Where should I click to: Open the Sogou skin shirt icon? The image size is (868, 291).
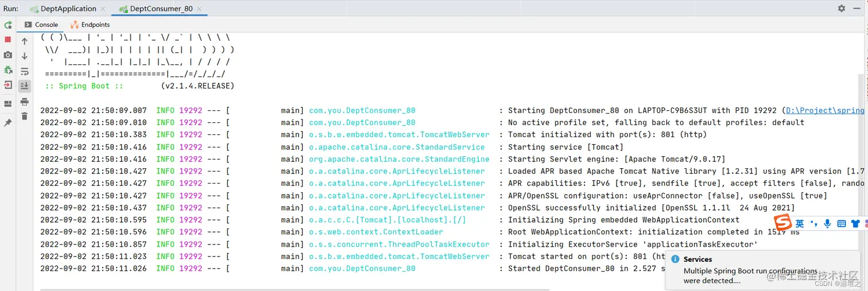pyautogui.click(x=855, y=224)
